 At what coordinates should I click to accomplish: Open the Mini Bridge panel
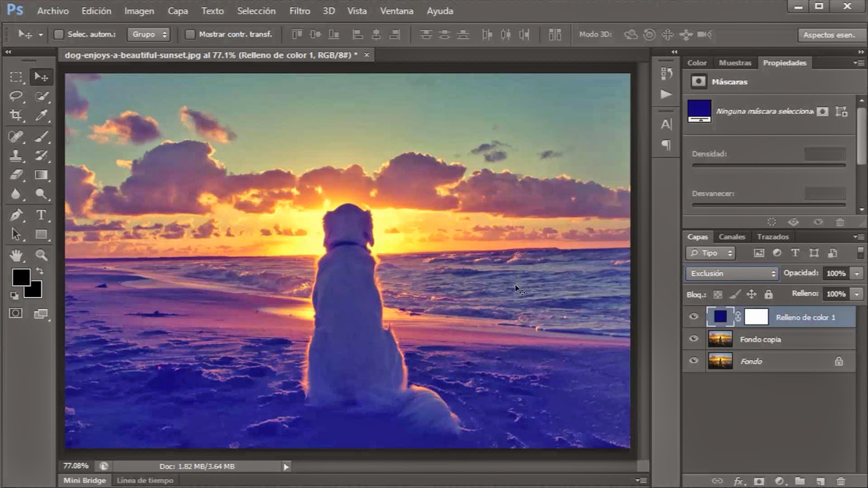(85, 480)
